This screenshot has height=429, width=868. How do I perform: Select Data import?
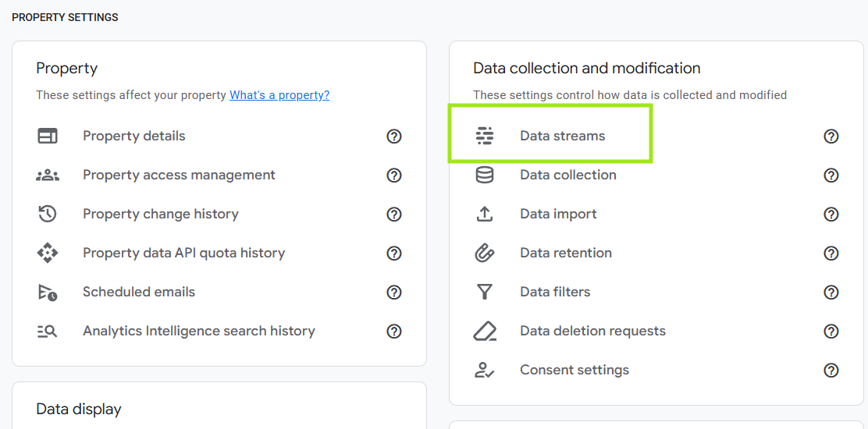point(558,214)
